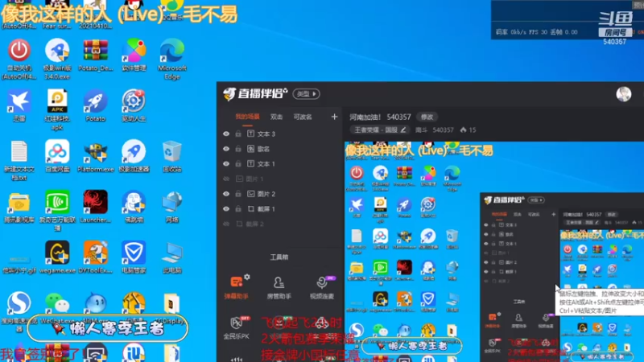This screenshot has width=644, height=362.
Task: Open the 迅雷 Thunder shortcut on desktop
Action: [19, 106]
